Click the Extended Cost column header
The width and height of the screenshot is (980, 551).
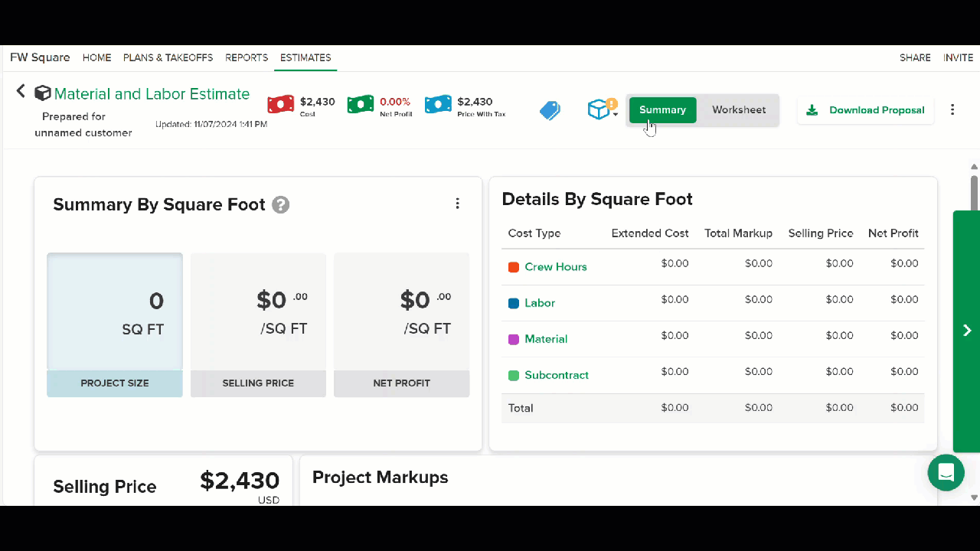pos(650,233)
